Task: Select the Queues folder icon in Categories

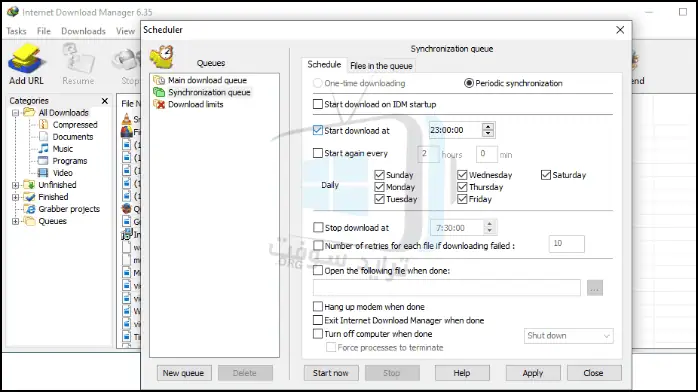Action: (29, 221)
